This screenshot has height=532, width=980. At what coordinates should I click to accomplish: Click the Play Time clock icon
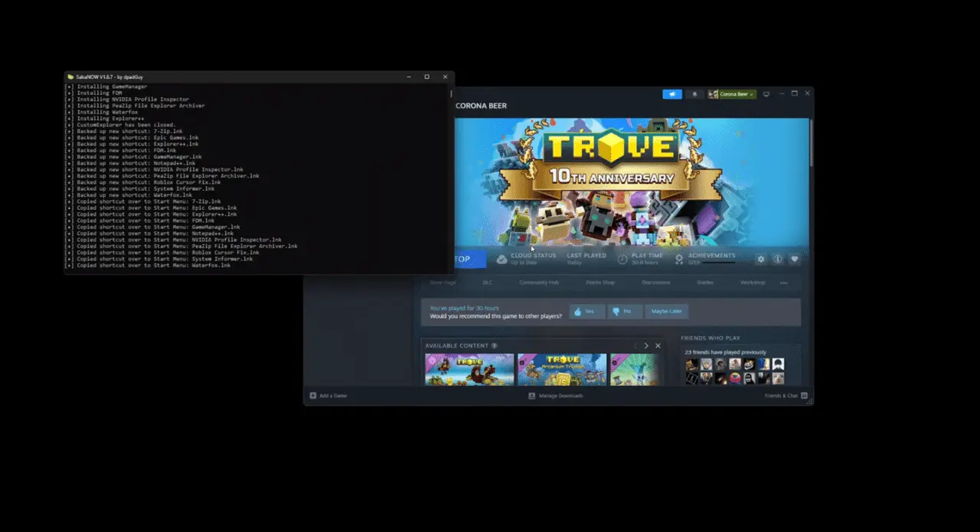coord(622,259)
